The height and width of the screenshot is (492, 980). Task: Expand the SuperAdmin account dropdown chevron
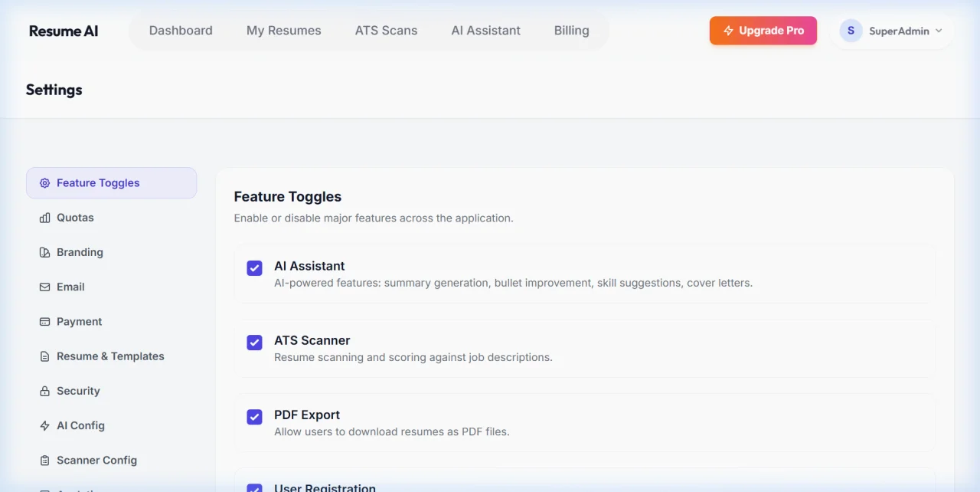click(939, 31)
